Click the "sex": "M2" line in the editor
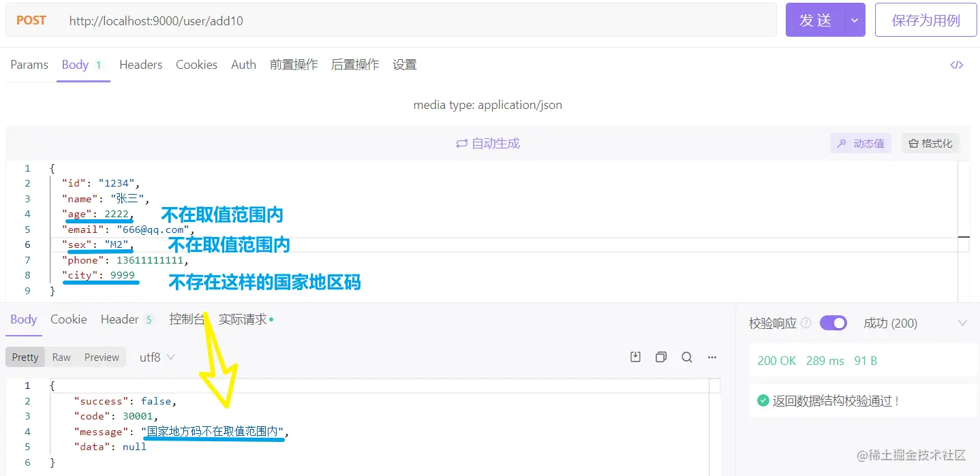This screenshot has height=476, width=980. 97,244
